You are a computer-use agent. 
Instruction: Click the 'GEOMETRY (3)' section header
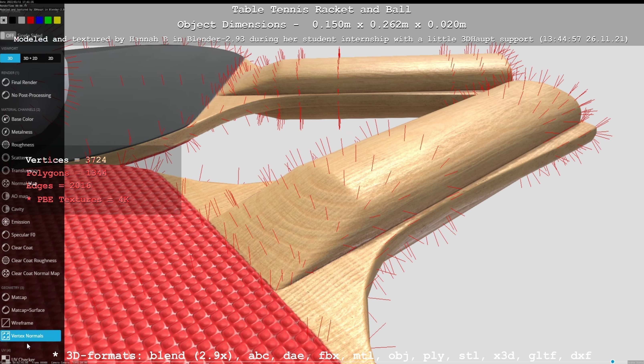(x=12, y=288)
